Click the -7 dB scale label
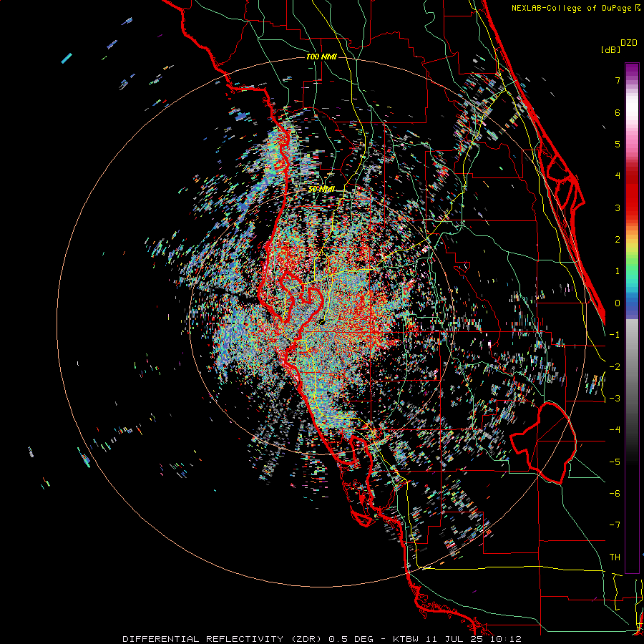 pyautogui.click(x=615, y=525)
